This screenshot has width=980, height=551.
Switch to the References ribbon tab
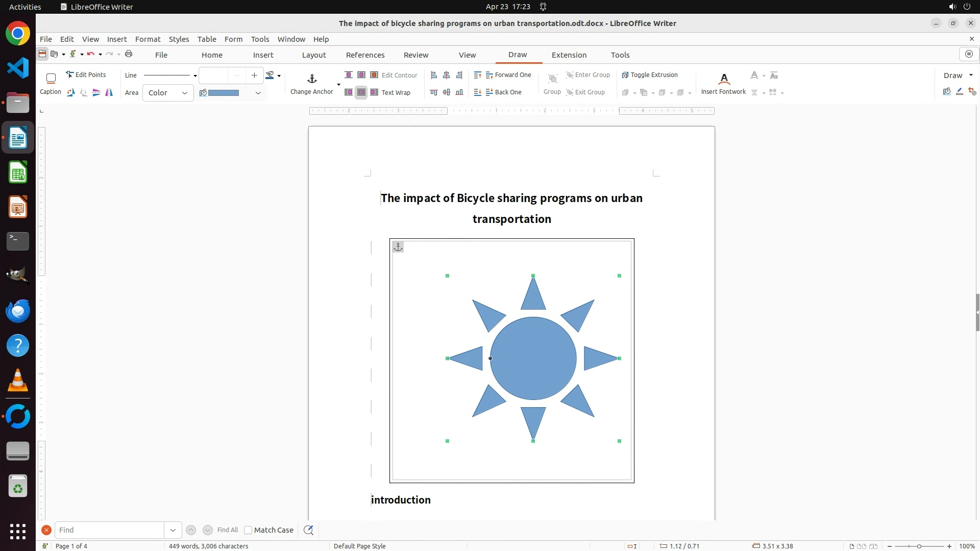(365, 55)
